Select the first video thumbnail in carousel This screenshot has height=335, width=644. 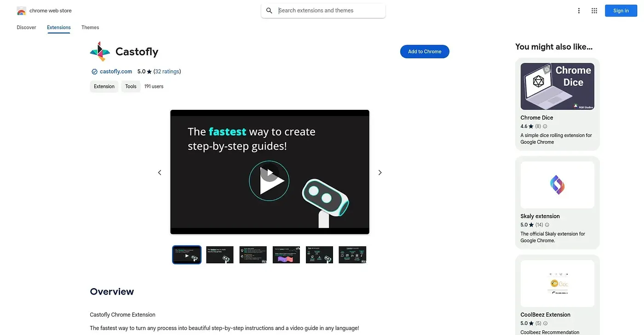pos(187,255)
